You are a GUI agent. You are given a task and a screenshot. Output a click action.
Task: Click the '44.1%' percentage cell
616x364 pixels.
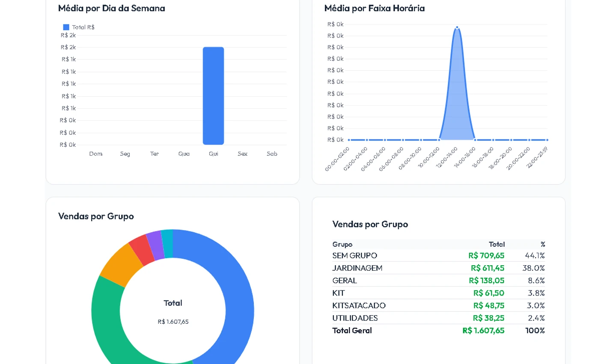tap(535, 256)
